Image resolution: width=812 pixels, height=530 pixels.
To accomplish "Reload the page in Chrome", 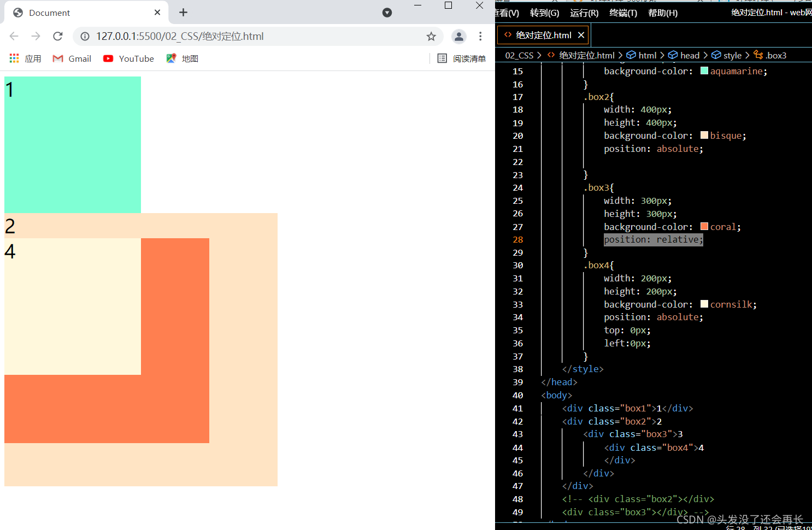I will (x=58, y=36).
